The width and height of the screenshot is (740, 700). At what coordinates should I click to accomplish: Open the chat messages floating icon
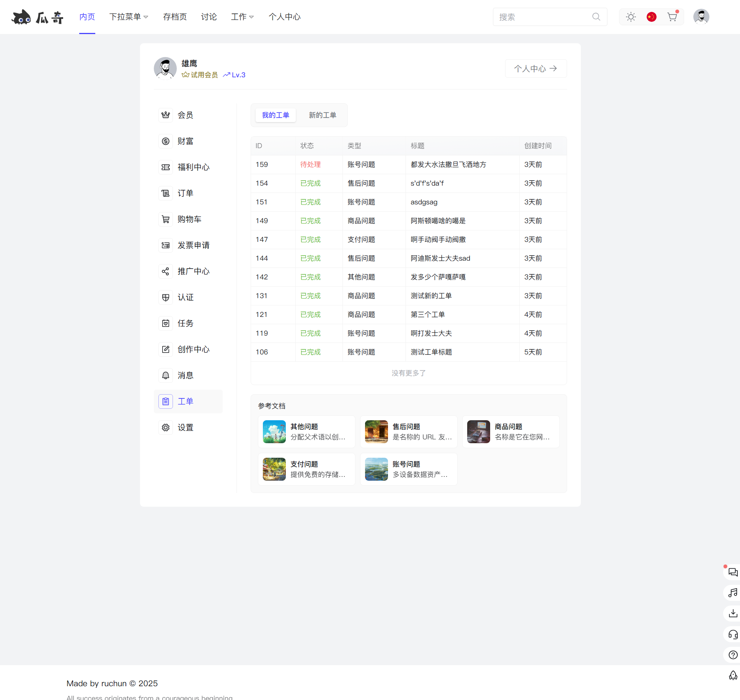(x=733, y=572)
